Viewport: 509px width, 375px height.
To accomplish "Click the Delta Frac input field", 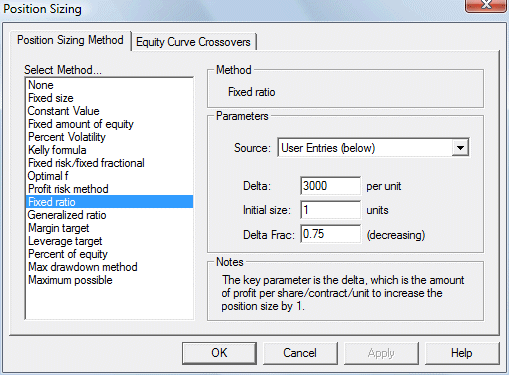I will click(330, 234).
